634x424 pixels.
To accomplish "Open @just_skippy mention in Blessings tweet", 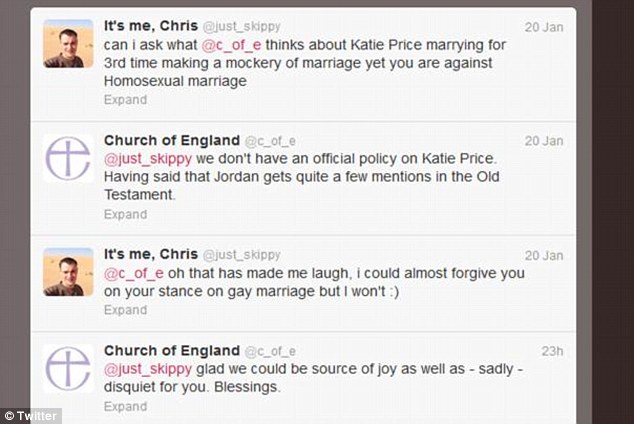I will click(141, 369).
